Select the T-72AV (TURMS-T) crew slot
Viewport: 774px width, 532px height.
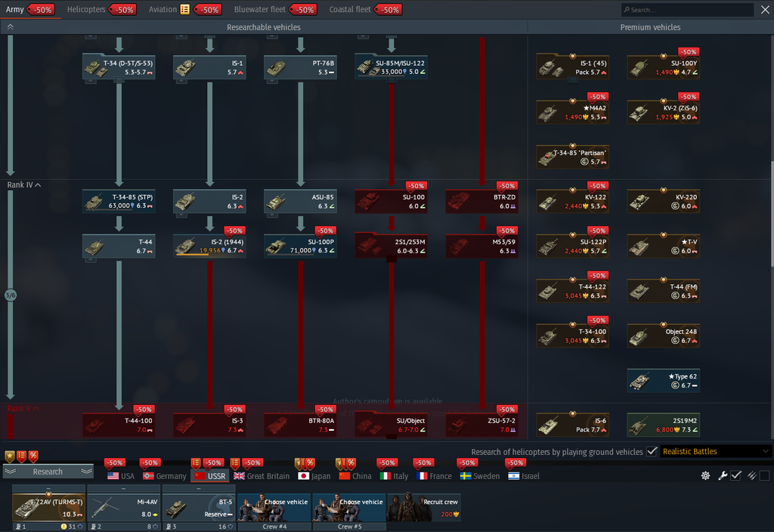pyautogui.click(x=48, y=507)
